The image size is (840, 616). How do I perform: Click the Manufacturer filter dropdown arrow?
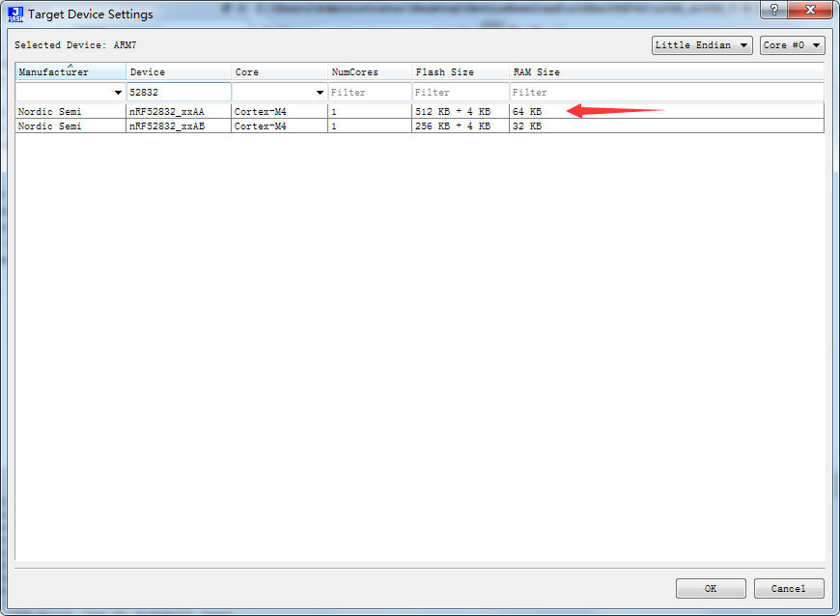(x=118, y=91)
